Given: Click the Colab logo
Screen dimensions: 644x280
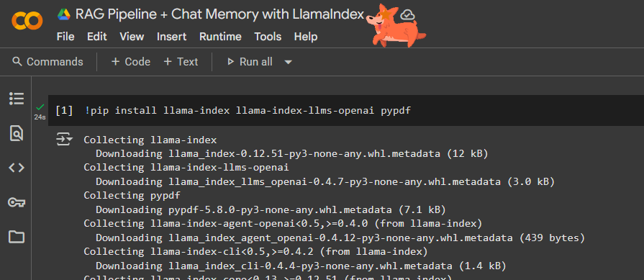Looking at the screenshot, I should [x=27, y=21].
